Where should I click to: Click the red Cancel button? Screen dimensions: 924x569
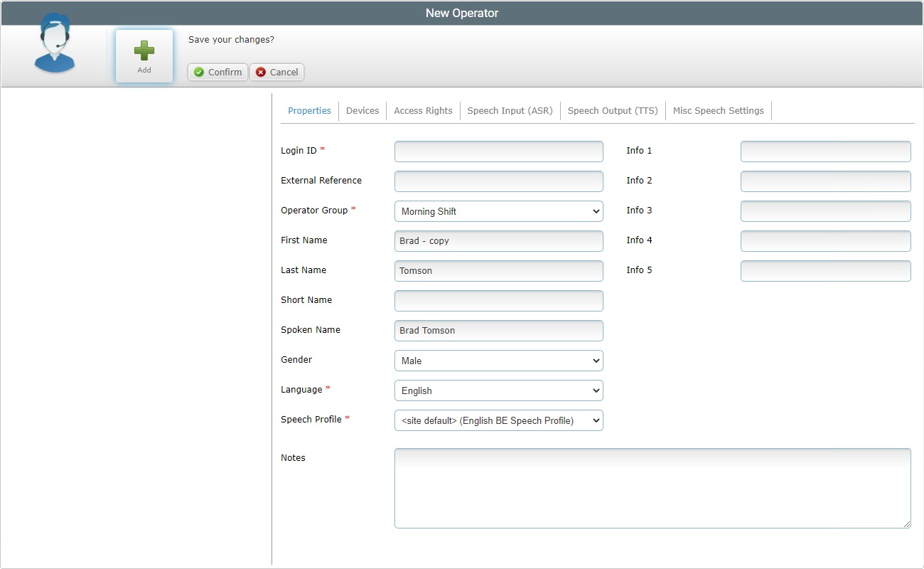pos(276,72)
